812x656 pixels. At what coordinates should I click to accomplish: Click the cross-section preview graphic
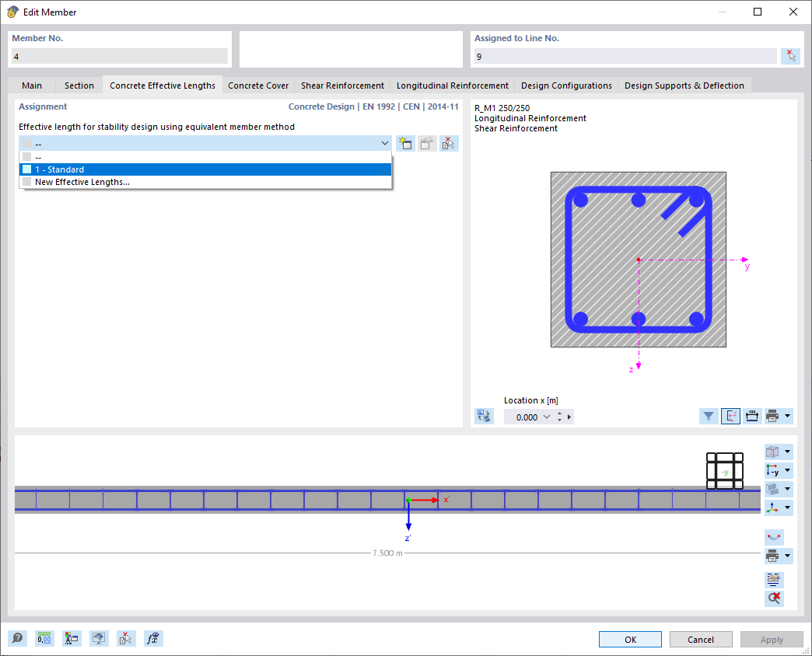click(638, 260)
